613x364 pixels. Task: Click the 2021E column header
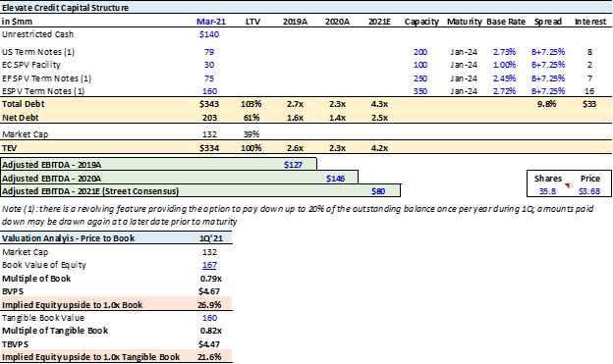click(379, 22)
